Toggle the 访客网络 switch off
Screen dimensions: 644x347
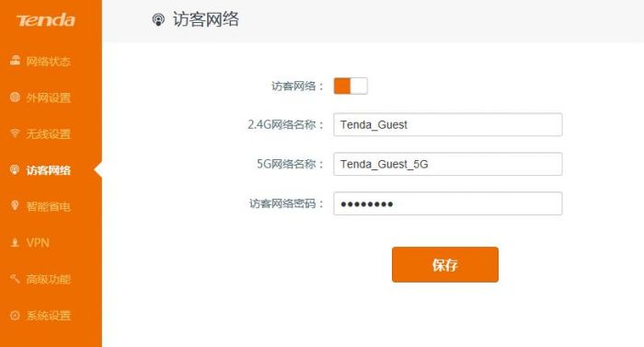click(351, 86)
